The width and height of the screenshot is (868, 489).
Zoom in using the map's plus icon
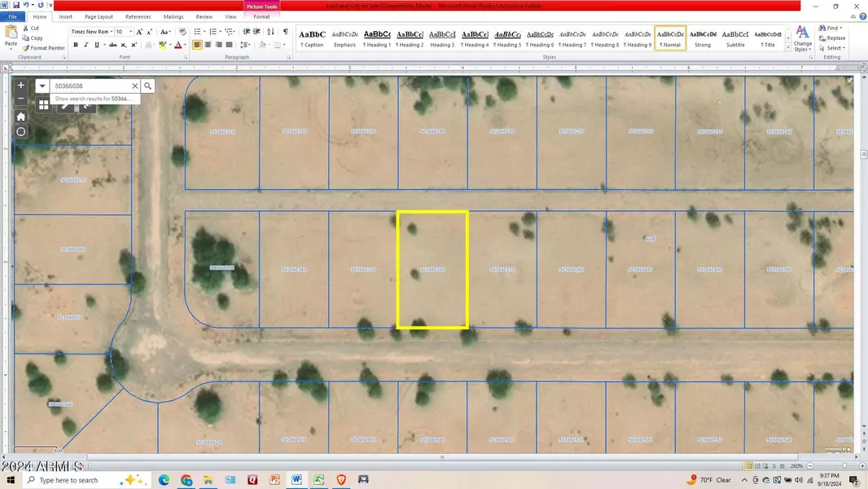[x=20, y=85]
